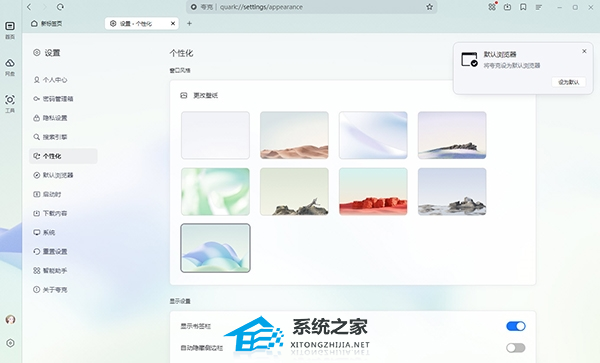Choose the red rock wallpaper thumbnail

373,191
